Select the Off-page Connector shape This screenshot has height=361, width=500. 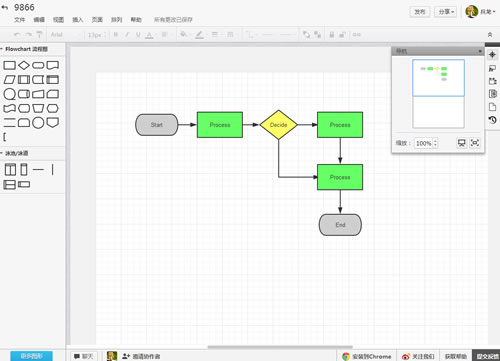click(x=52, y=123)
